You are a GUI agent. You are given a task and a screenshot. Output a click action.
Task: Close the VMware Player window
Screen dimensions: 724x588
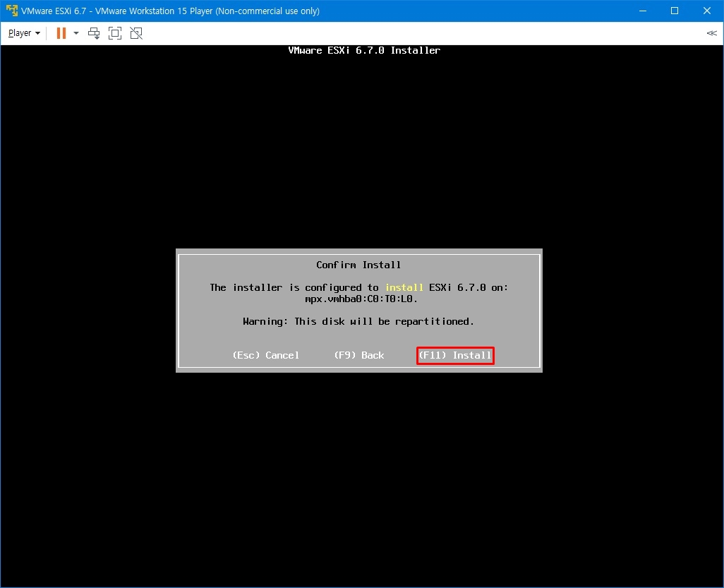pyautogui.click(x=707, y=11)
